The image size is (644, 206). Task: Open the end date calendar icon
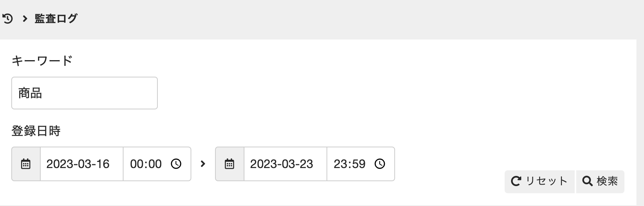pyautogui.click(x=229, y=164)
